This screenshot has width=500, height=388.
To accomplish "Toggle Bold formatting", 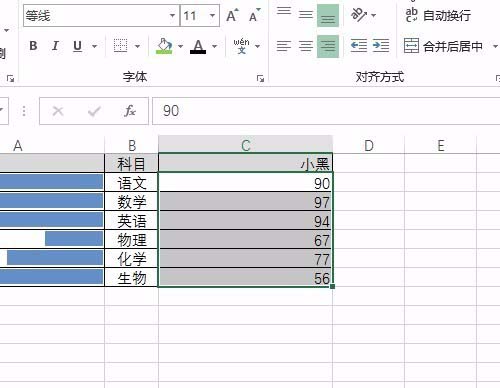I will point(33,46).
